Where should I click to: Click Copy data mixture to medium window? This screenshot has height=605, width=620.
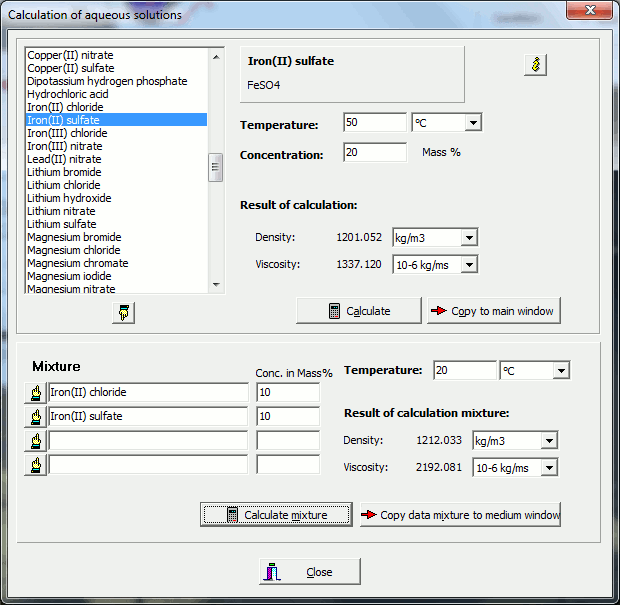tap(460, 515)
